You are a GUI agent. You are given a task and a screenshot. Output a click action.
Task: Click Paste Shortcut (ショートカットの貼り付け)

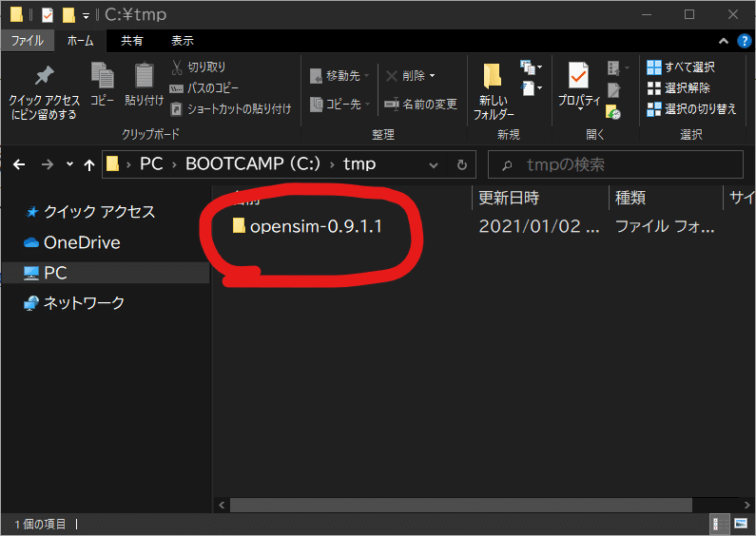[x=231, y=109]
